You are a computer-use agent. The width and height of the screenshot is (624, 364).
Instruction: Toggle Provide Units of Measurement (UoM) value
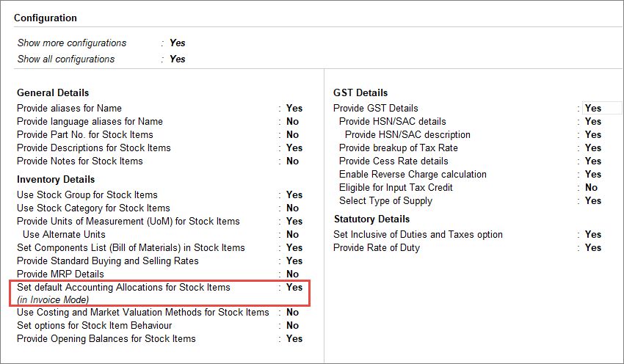[x=294, y=221]
